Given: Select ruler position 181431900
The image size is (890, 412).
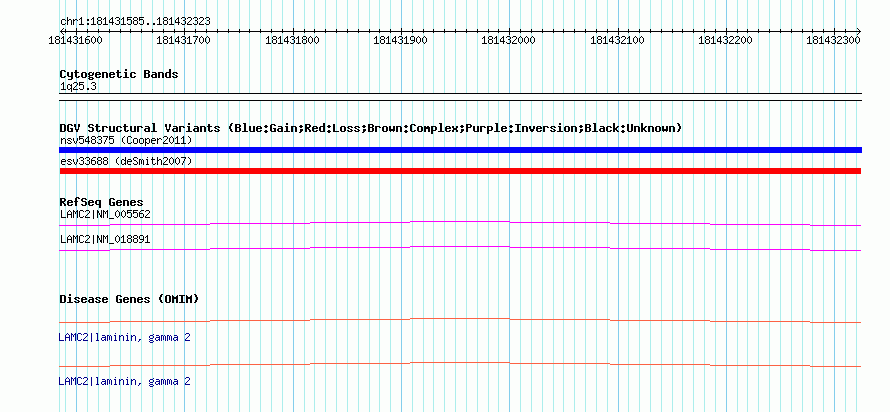Looking at the screenshot, I should (x=401, y=40).
